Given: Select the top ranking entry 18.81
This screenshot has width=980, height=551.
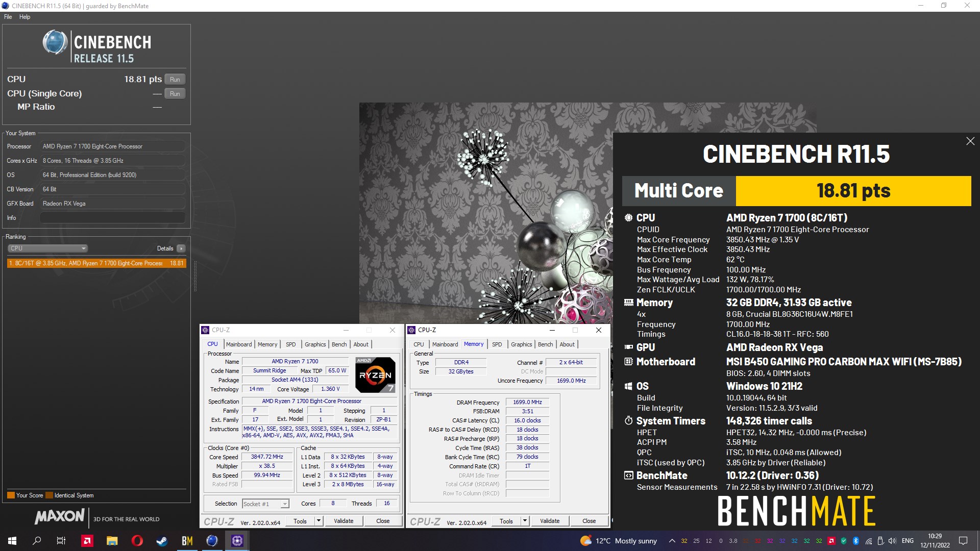Looking at the screenshot, I should 96,263.
